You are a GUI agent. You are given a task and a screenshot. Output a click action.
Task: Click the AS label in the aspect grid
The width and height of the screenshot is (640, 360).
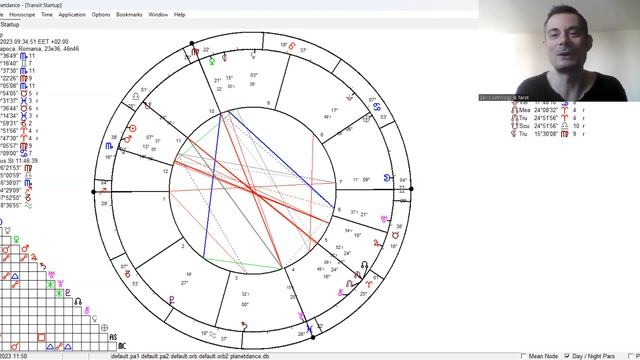113,337
